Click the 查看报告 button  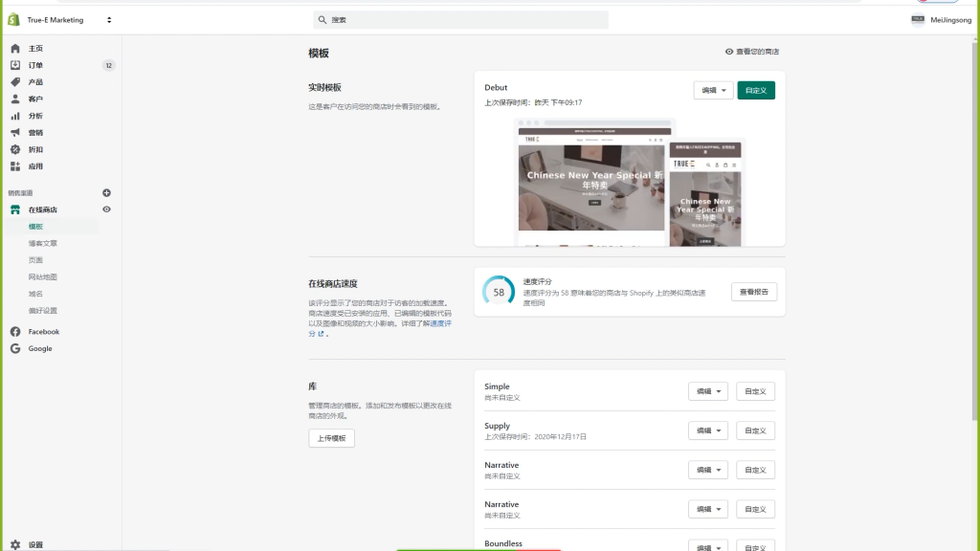752,291
